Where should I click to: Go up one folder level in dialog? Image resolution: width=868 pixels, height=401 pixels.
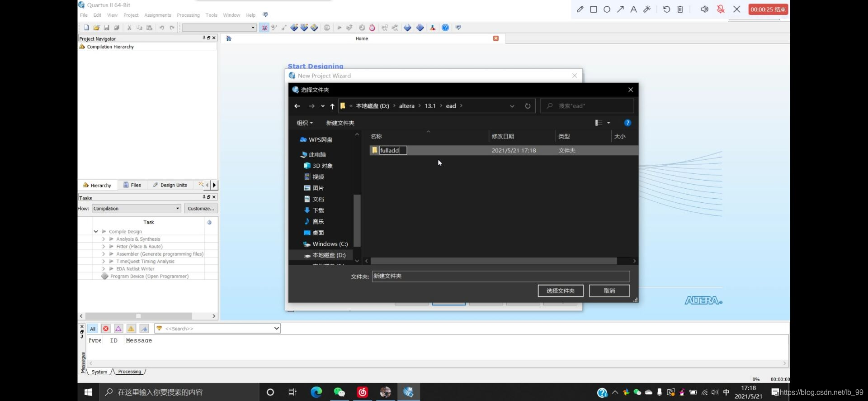click(332, 106)
